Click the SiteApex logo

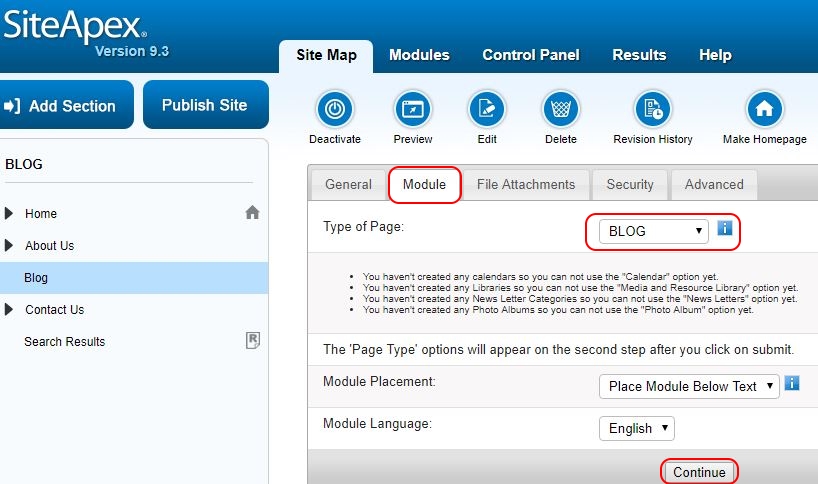[74, 25]
